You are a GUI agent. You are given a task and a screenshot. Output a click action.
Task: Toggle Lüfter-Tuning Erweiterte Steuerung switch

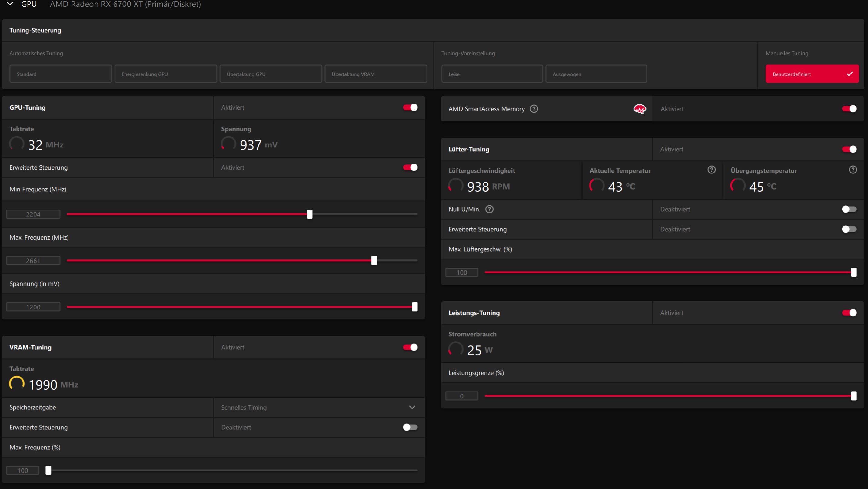point(849,229)
